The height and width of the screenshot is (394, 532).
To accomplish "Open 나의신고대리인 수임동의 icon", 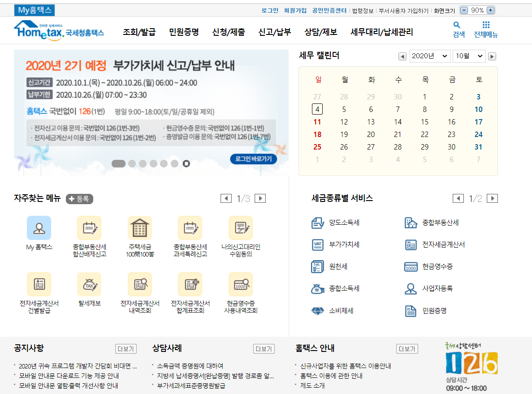I will click(x=241, y=228).
